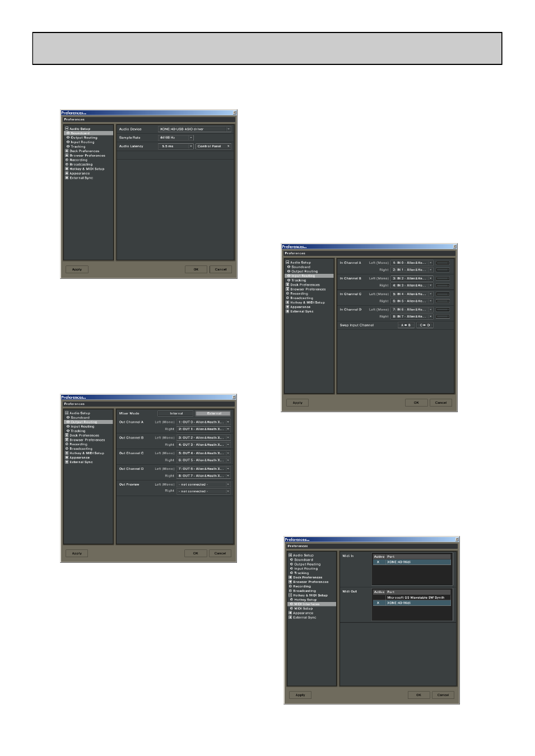
Task: Switch Mixer Mode to Internal
Action: coord(176,413)
